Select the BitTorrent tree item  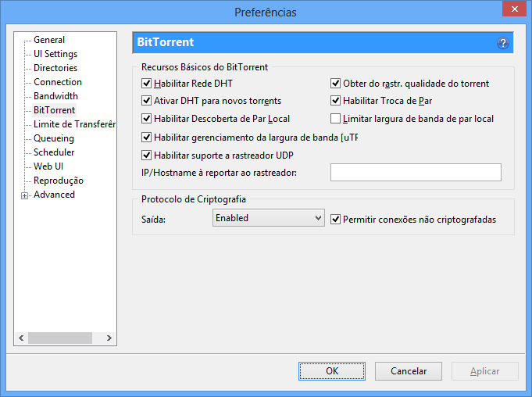coord(54,110)
